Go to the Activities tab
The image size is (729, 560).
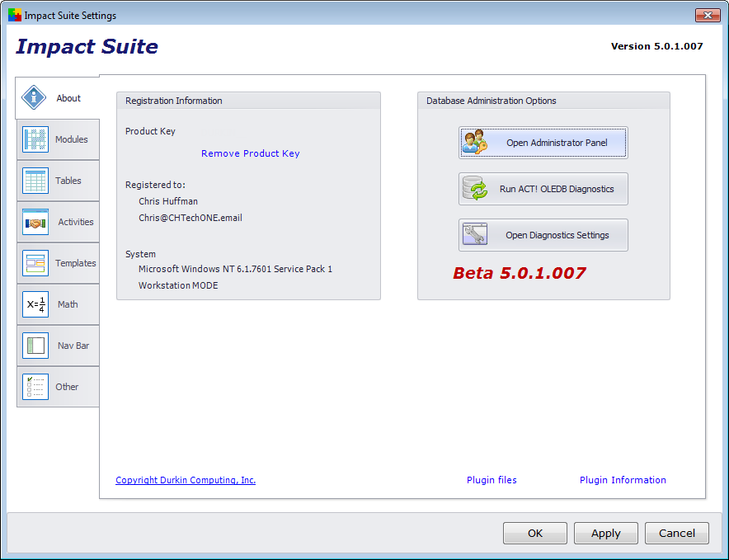point(58,222)
